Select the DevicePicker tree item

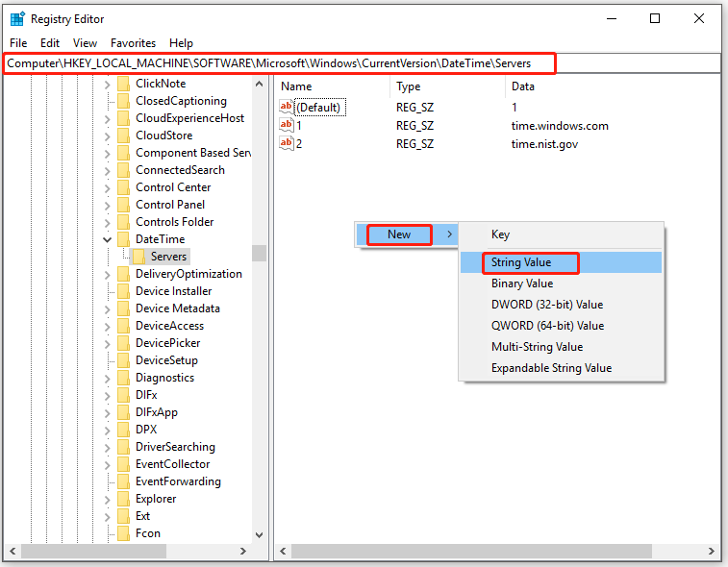(x=167, y=343)
